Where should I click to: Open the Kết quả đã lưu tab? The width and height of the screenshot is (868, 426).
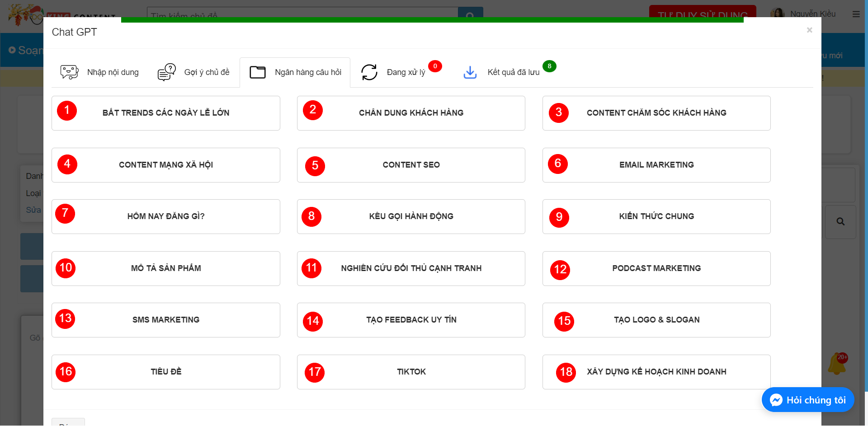click(x=509, y=72)
